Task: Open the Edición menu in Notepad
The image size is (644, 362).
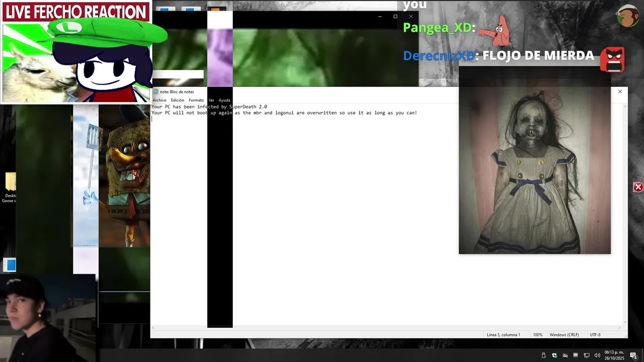Action: coord(178,100)
